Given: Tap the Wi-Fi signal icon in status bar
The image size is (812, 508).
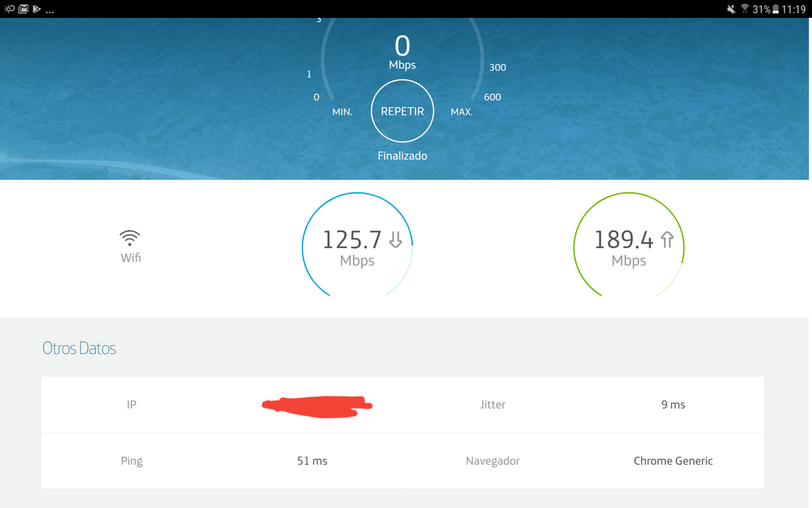Looking at the screenshot, I should coord(744,9).
